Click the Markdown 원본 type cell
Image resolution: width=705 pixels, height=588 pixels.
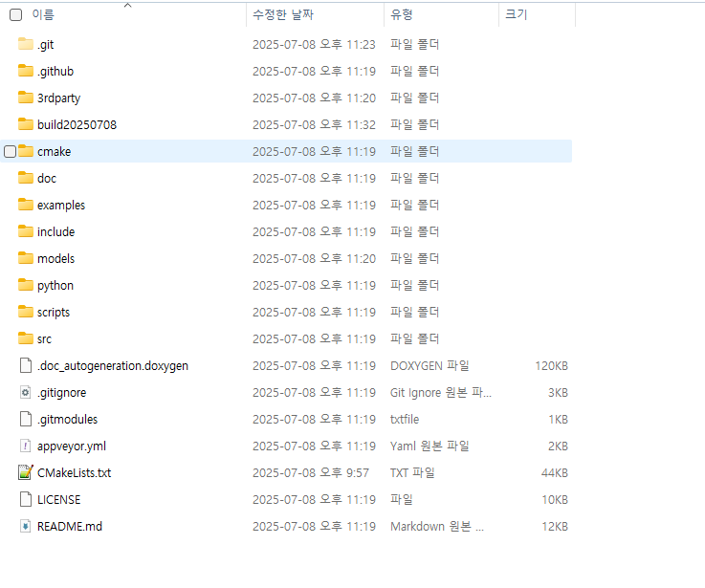[x=437, y=526]
